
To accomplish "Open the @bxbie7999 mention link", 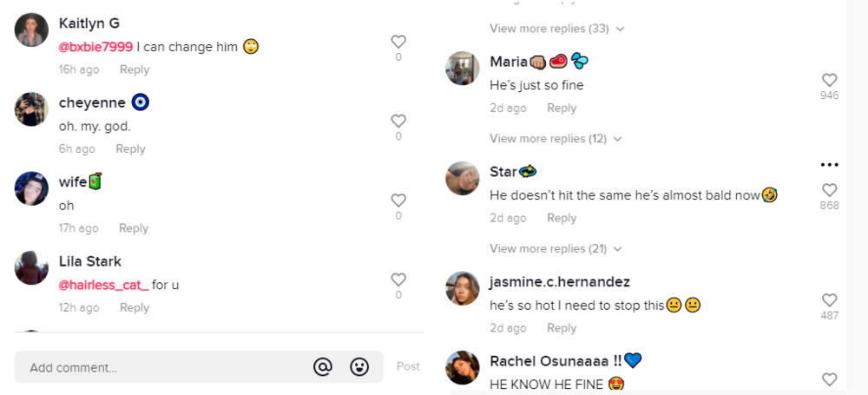I will 95,47.
